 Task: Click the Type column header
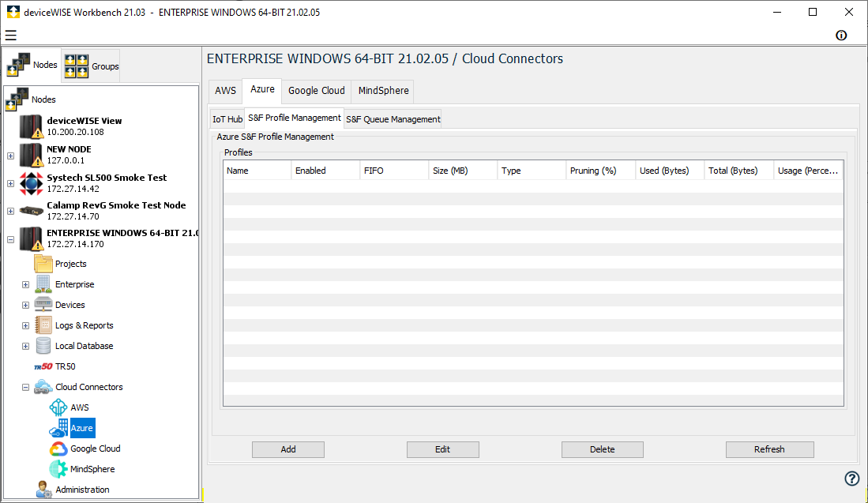532,171
